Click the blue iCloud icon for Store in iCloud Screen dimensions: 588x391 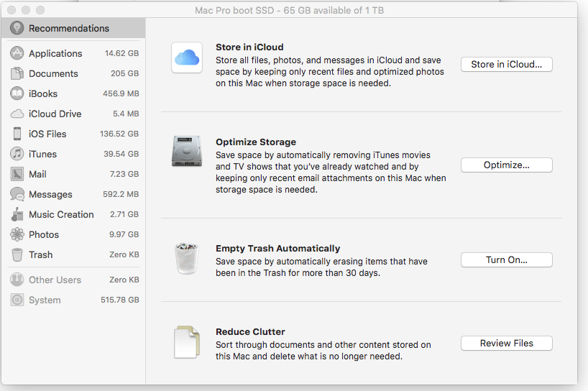coord(187,57)
